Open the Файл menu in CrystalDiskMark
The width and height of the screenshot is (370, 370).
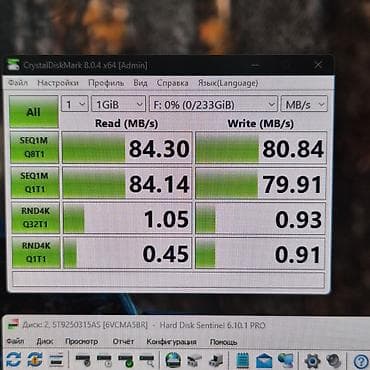click(18, 83)
